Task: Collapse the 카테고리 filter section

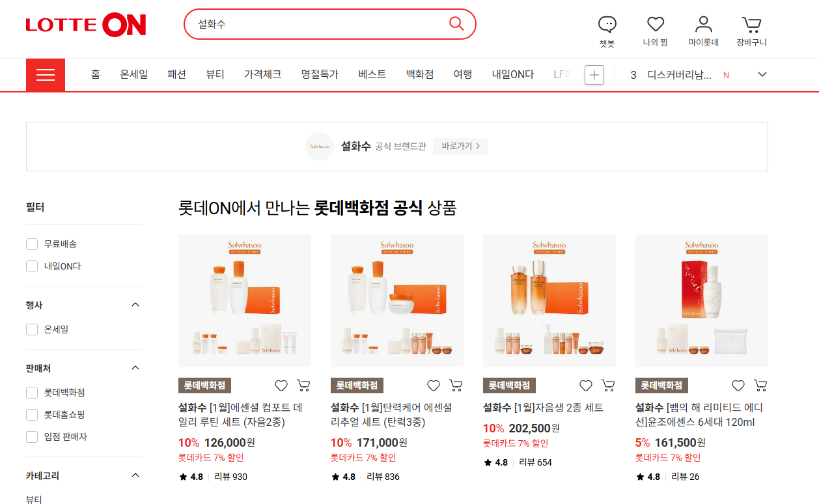Action: click(135, 475)
